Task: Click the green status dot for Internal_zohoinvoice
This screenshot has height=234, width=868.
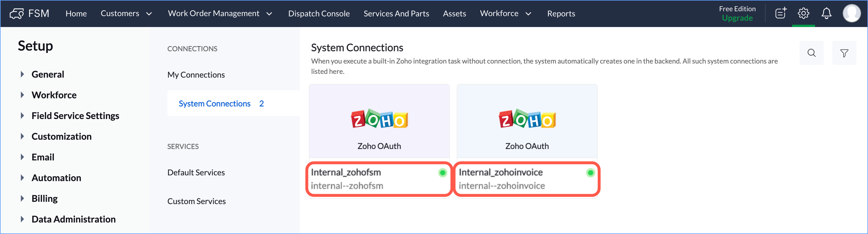Action: click(590, 173)
